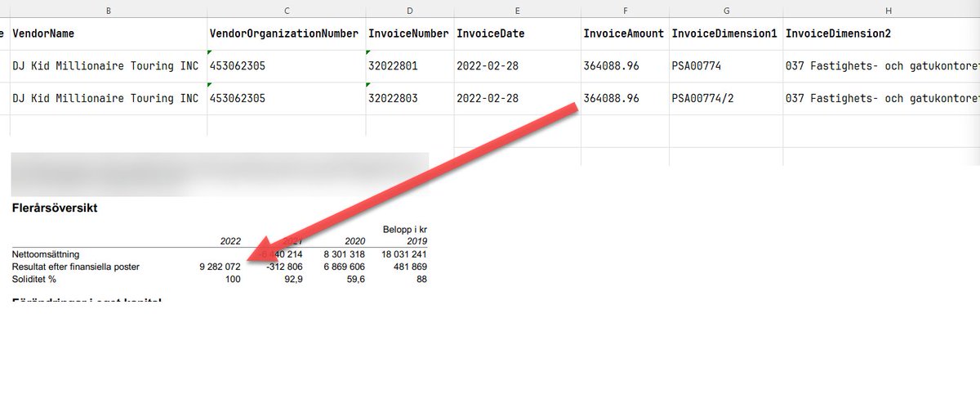980x412 pixels.
Task: Click the InvoiceAmount header cell
Action: coord(625,34)
